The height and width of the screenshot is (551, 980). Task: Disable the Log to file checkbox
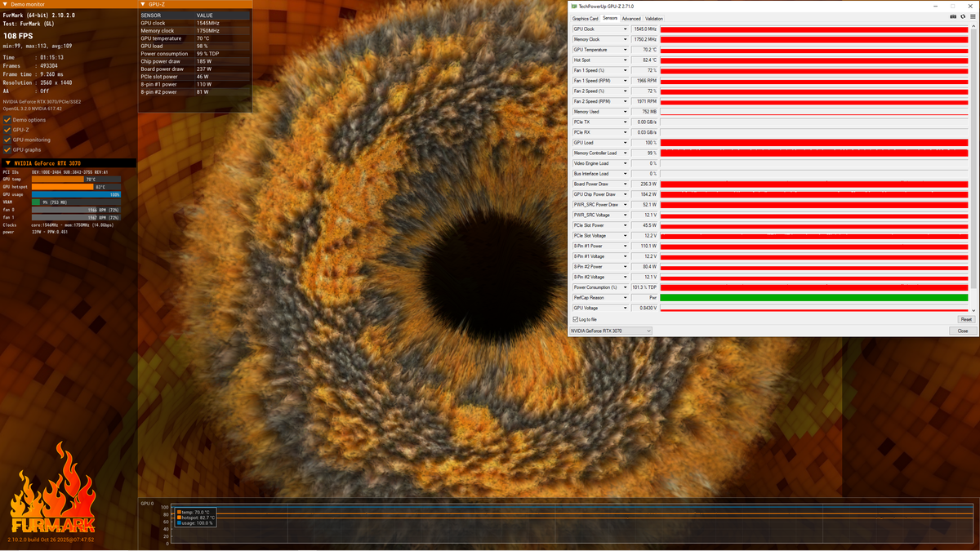pos(575,319)
